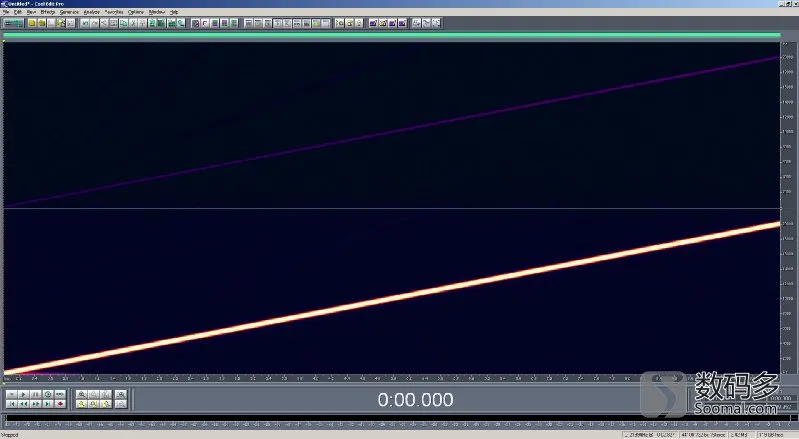Click the Zoom to Selection icon
The image size is (799, 439).
(x=82, y=404)
